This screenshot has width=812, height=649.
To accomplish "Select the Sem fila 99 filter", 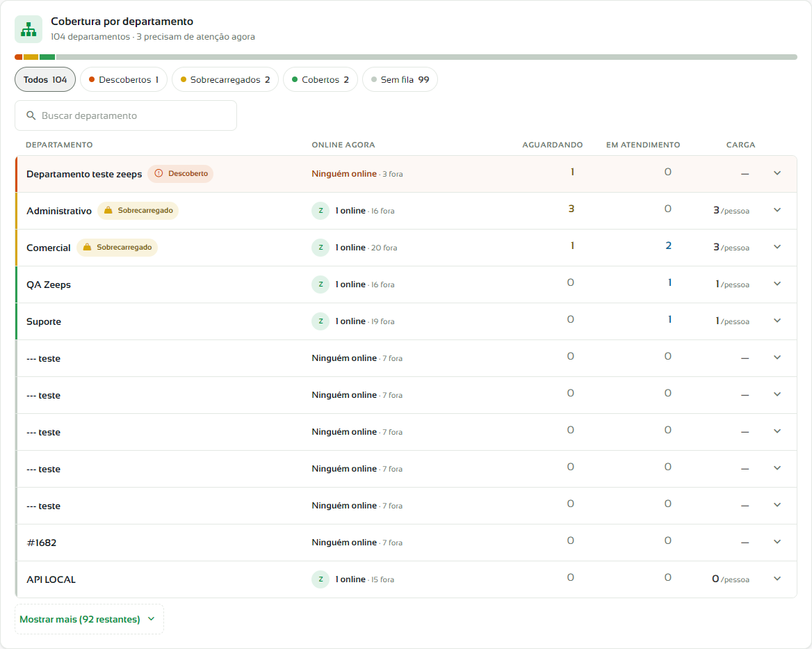I will [400, 79].
